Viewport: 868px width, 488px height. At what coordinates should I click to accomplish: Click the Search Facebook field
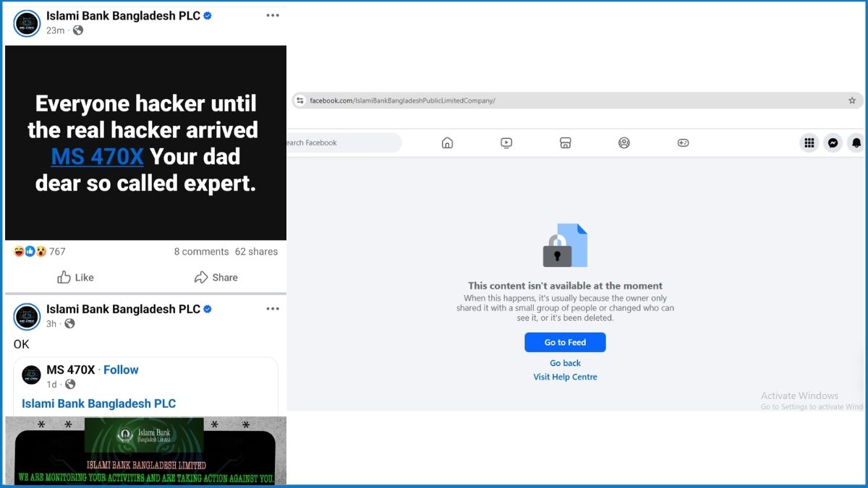(x=344, y=143)
